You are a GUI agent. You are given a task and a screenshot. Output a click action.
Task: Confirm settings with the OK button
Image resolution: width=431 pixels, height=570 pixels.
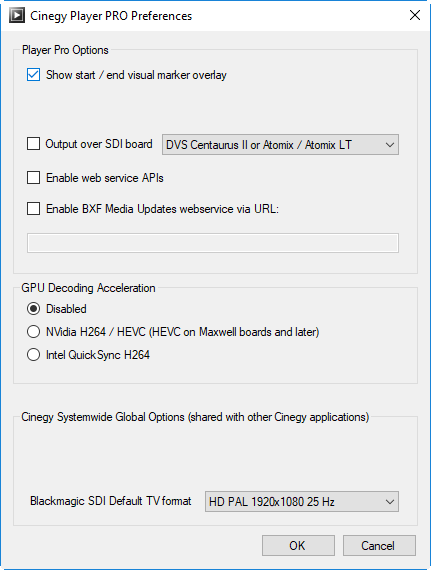[298, 545]
